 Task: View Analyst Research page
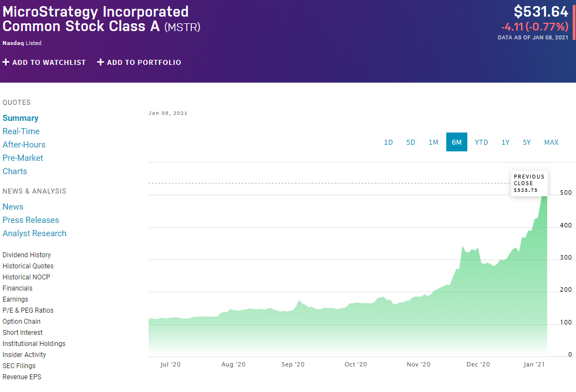tap(34, 233)
